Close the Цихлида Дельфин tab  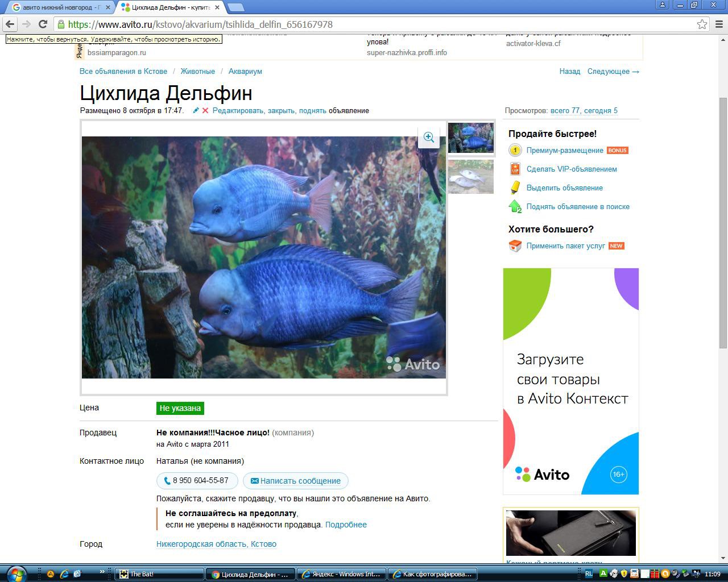pyautogui.click(x=217, y=7)
